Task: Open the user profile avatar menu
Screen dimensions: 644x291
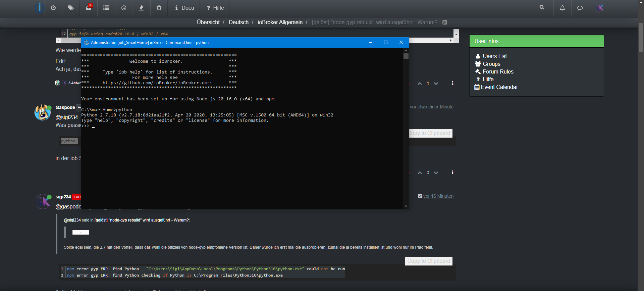Action: point(599,8)
